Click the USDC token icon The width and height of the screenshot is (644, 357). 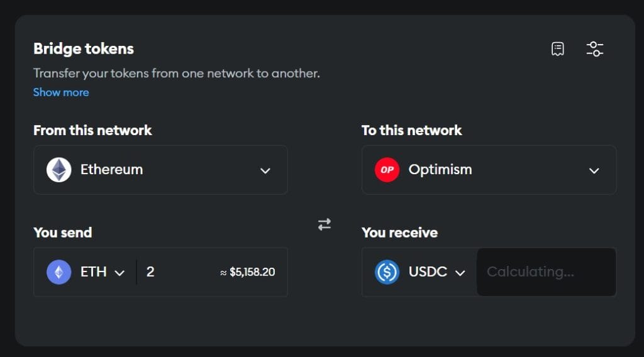pyautogui.click(x=387, y=272)
